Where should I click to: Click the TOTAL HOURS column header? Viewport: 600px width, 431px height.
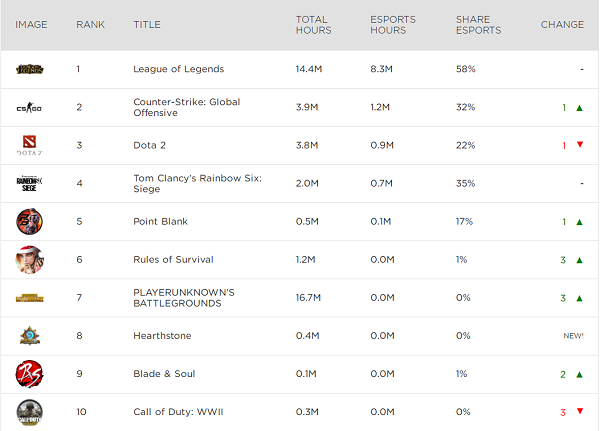point(313,25)
